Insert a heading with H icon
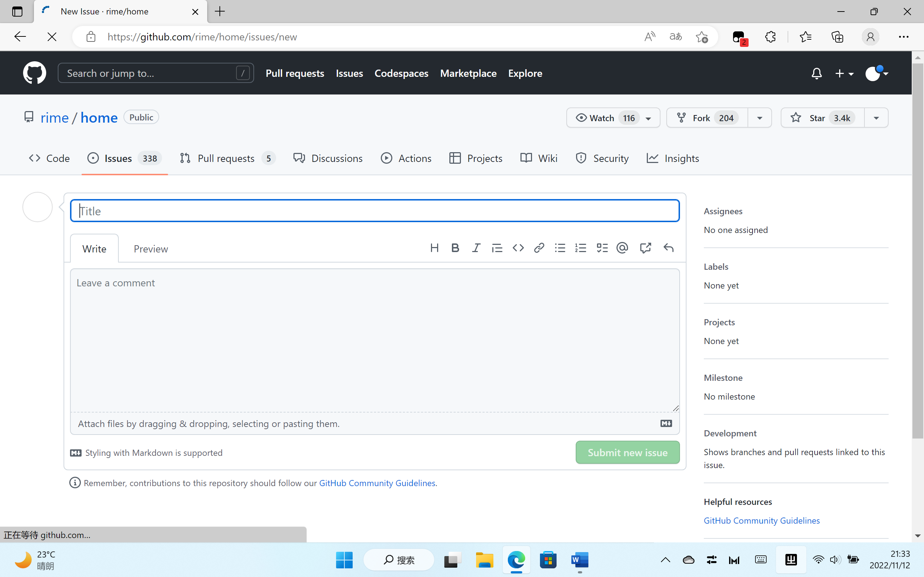 point(434,248)
